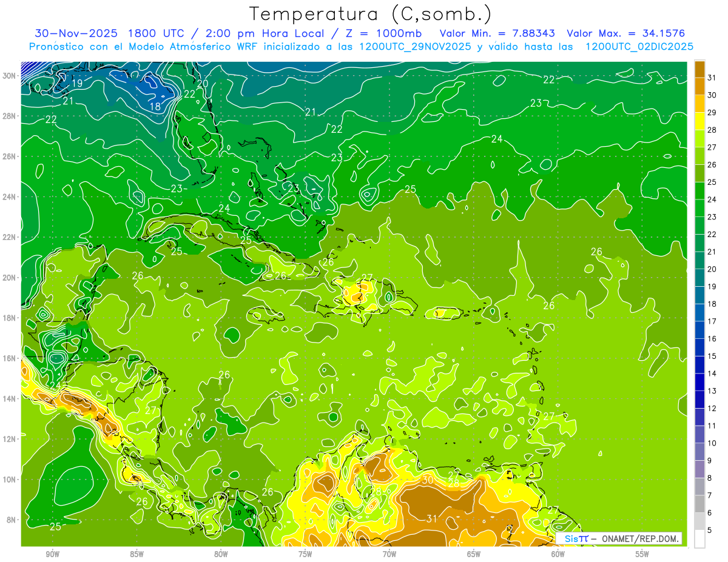The height and width of the screenshot is (562, 728).
Task: Click legend color band between 30 and 31
Action: (699, 86)
